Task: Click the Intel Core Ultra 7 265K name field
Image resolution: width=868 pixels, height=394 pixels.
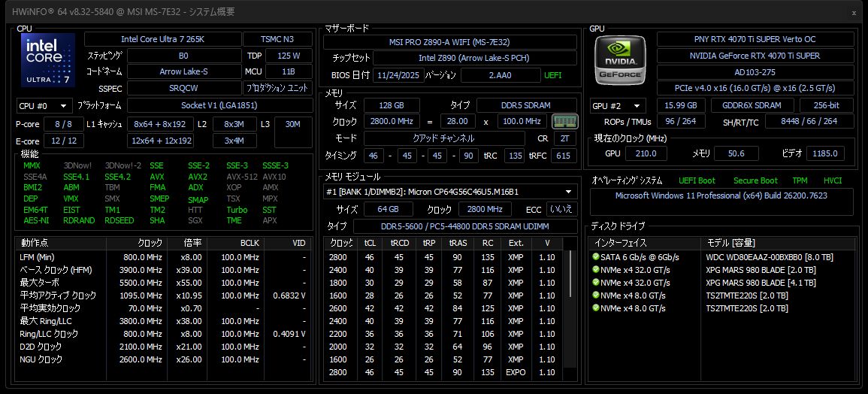Action: pyautogui.click(x=162, y=39)
